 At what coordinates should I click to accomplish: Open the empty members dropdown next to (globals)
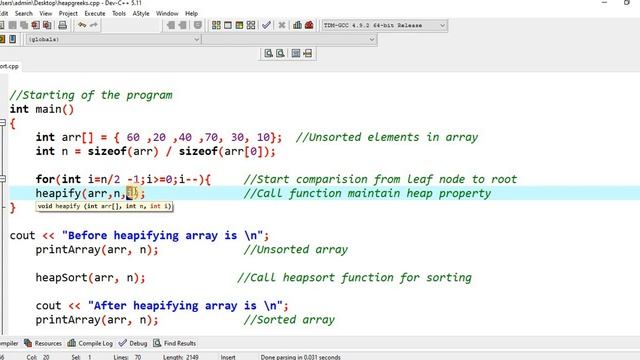click(289, 40)
